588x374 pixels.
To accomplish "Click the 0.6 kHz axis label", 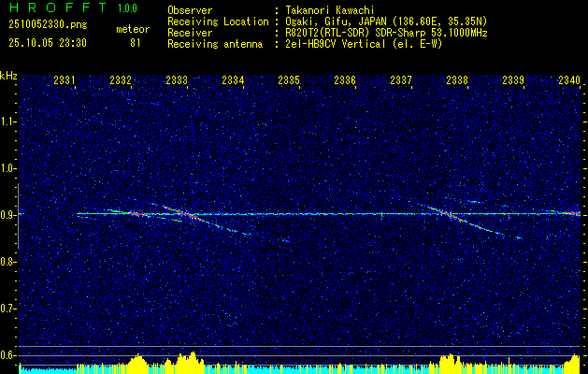I will [8, 355].
